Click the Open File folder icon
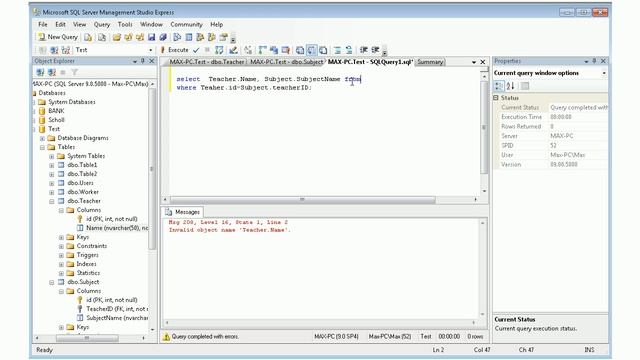Image resolution: width=640 pixels, height=360 pixels. (x=117, y=38)
